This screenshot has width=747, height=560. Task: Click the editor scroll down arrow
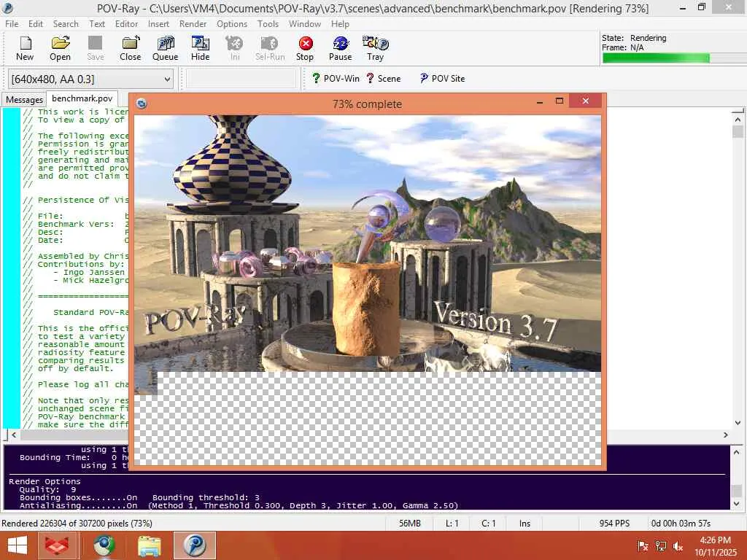pyautogui.click(x=738, y=422)
